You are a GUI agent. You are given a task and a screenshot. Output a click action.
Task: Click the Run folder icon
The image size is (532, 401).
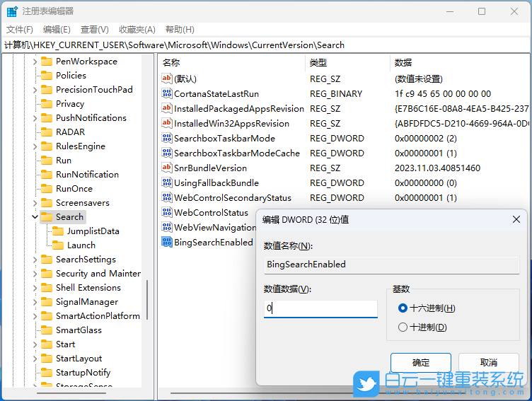pos(47,160)
